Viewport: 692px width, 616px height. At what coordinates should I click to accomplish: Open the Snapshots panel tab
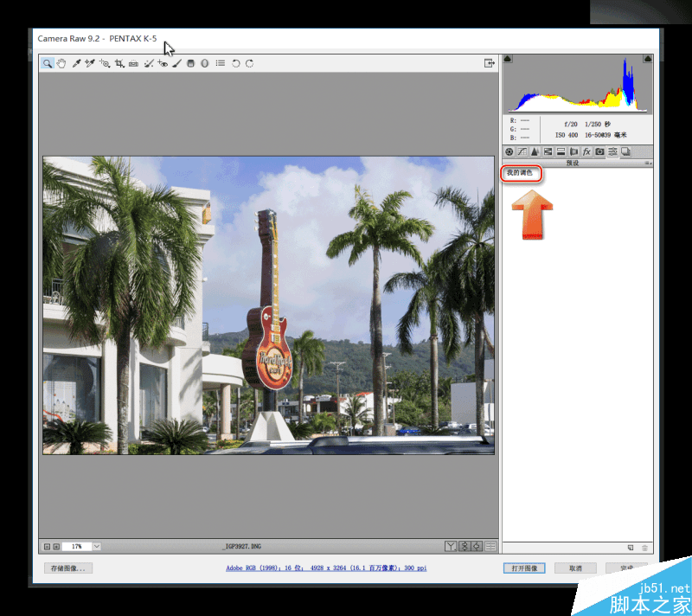(625, 151)
